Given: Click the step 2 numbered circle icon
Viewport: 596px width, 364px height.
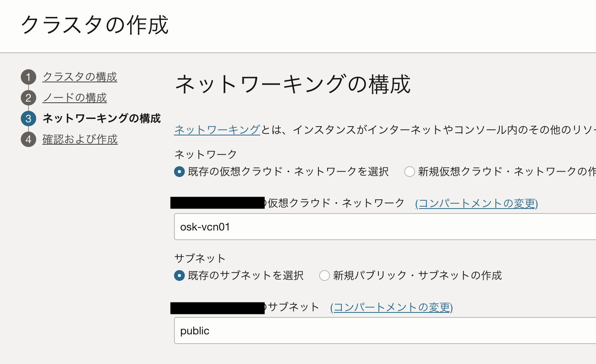Looking at the screenshot, I should click(28, 98).
